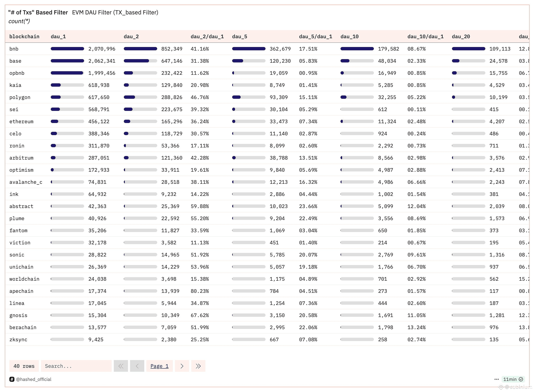This screenshot has height=392, width=534.
Task: Go to the previous page arrow
Action: click(x=137, y=366)
